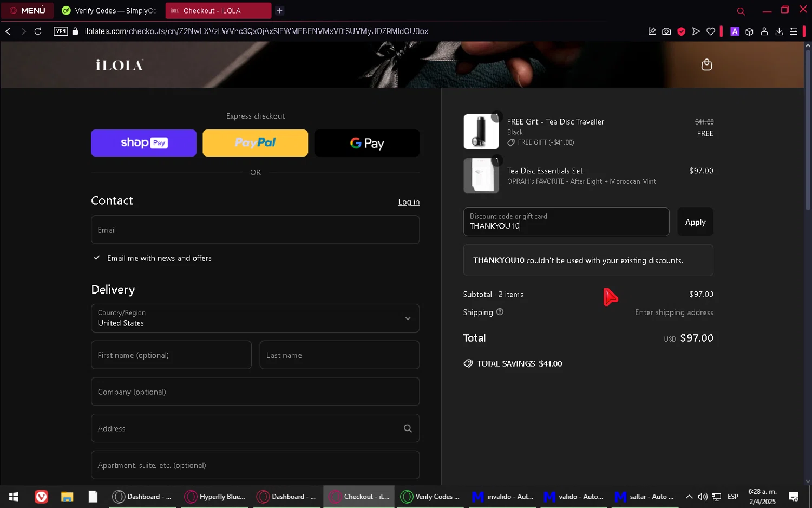
Task: Open the taskbar clock and date
Action: coord(762,497)
